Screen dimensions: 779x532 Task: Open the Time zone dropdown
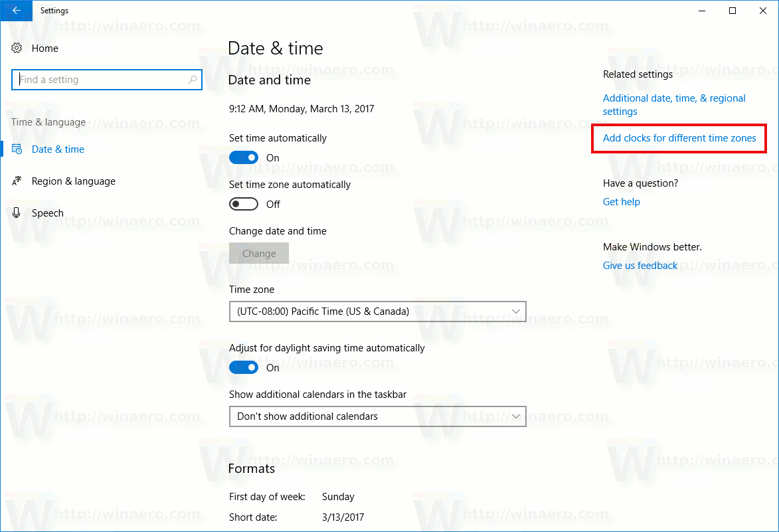[377, 311]
